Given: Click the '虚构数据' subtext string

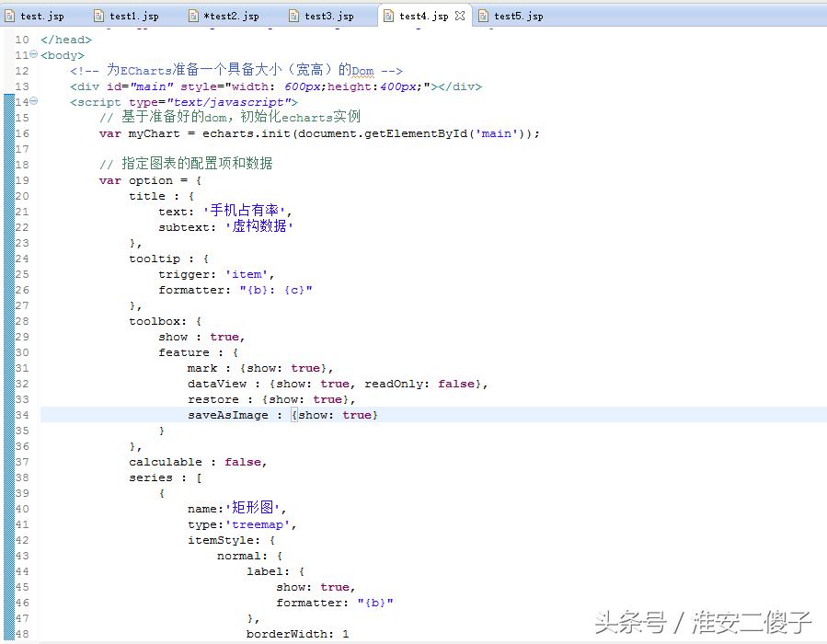Looking at the screenshot, I should tap(259, 226).
